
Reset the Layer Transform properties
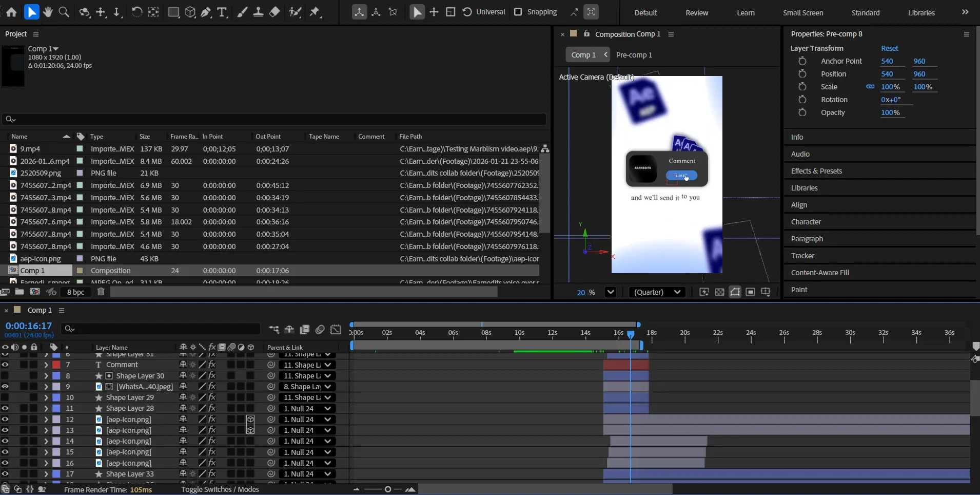coord(889,48)
